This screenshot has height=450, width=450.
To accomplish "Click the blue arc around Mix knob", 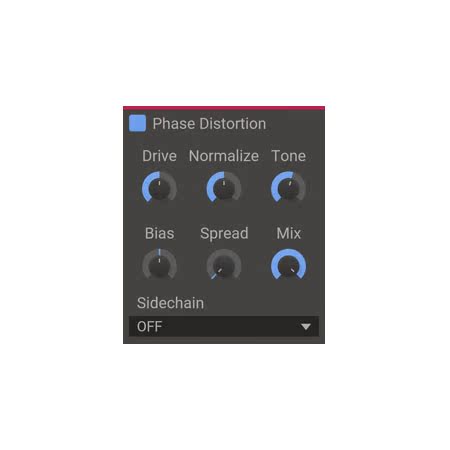I will [288, 252].
